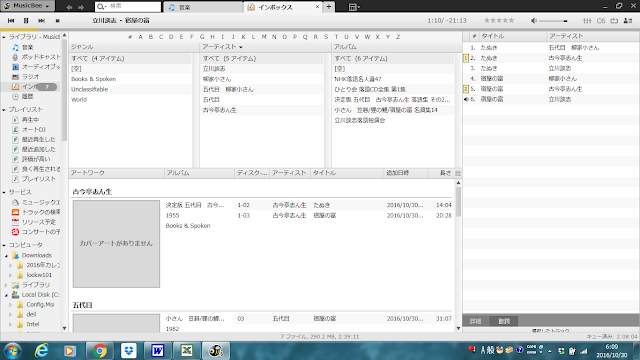Open ポッドキャスト in the sidebar

click(x=36, y=57)
